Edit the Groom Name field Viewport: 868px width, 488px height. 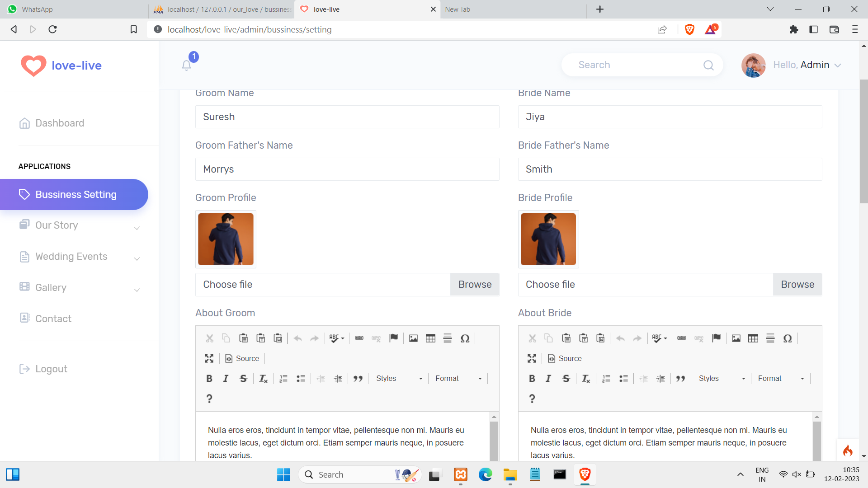(x=347, y=117)
